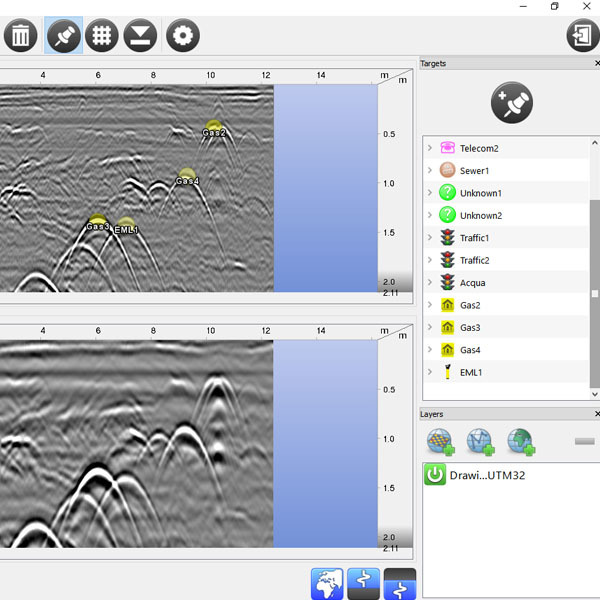Add globe map layer in Layers panel
The height and width of the screenshot is (600, 600).
(520, 440)
